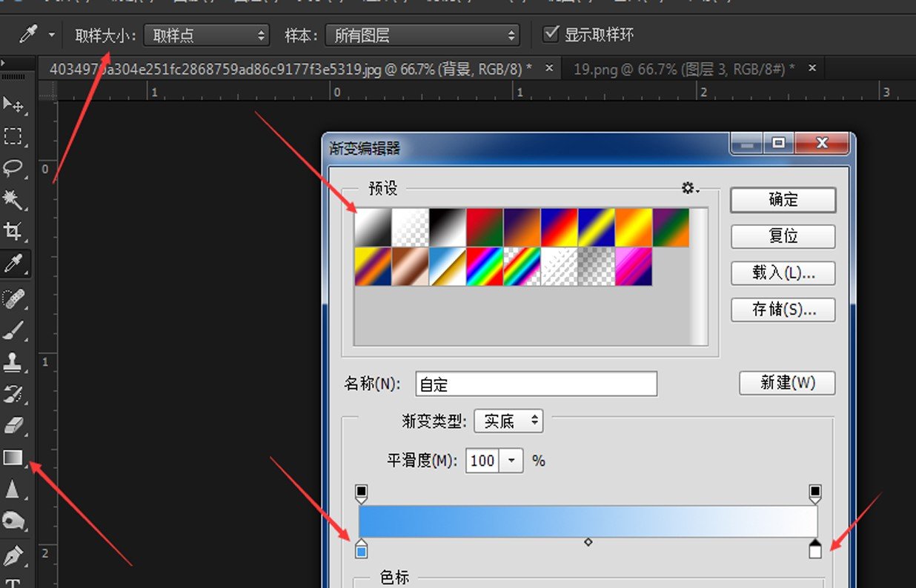This screenshot has width=916, height=588.
Task: Open the 取样大小 dropdown
Action: 206,34
